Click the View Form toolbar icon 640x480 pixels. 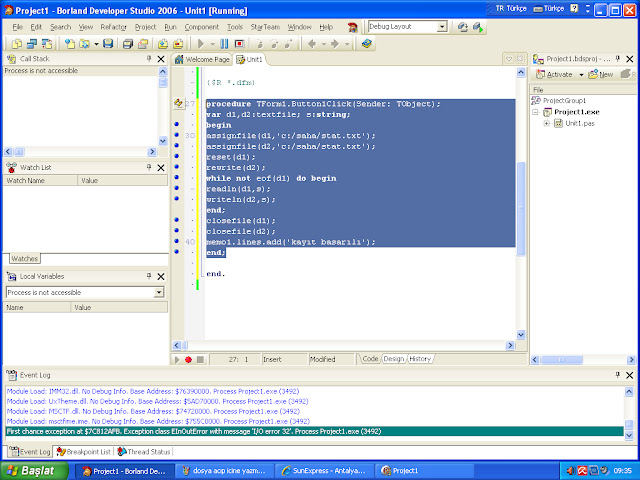tap(32, 44)
